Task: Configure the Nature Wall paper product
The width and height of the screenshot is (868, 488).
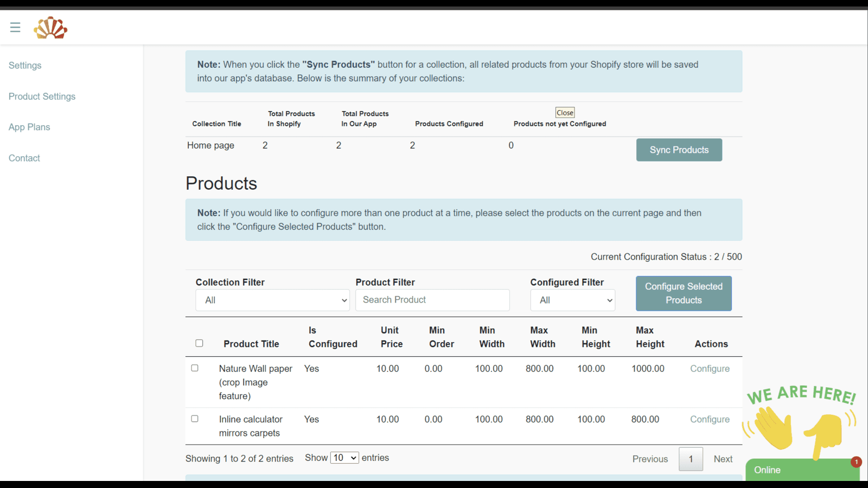Action: 710,369
